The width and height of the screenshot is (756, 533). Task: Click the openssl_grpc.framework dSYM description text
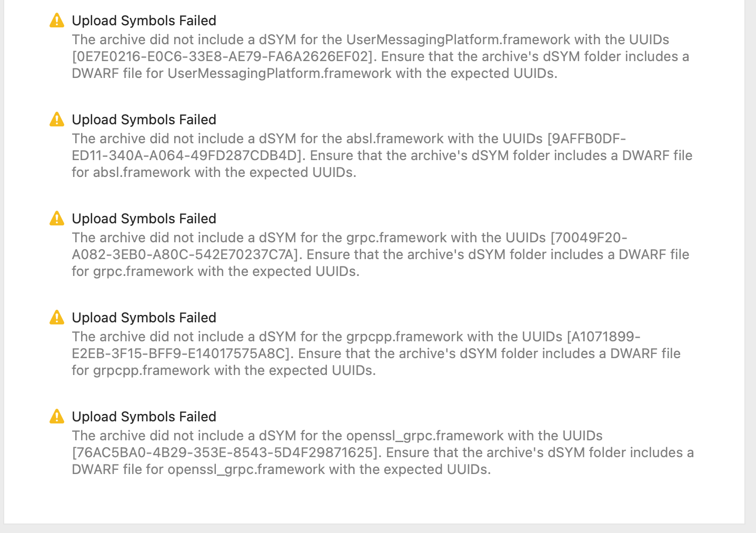383,452
